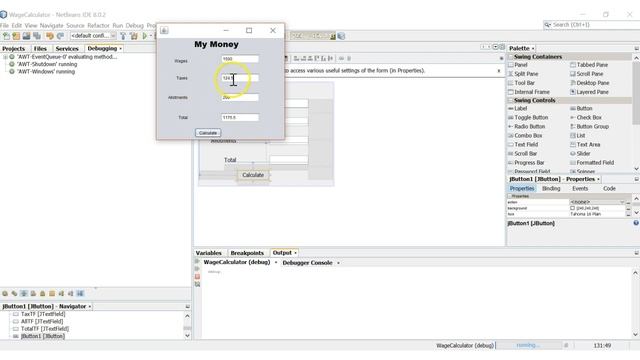Select the Tool Bar palette component
This screenshot has height=360, width=640.
tap(521, 83)
